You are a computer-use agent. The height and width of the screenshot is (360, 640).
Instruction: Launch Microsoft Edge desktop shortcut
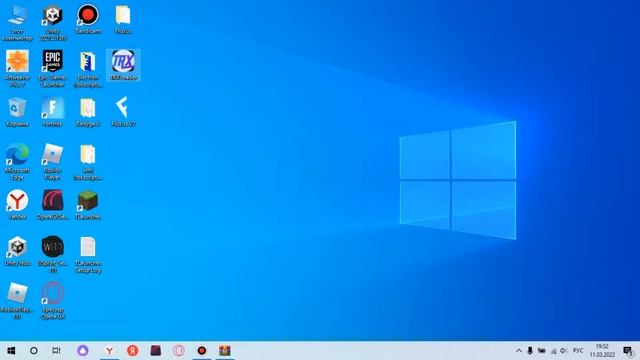pyautogui.click(x=17, y=162)
